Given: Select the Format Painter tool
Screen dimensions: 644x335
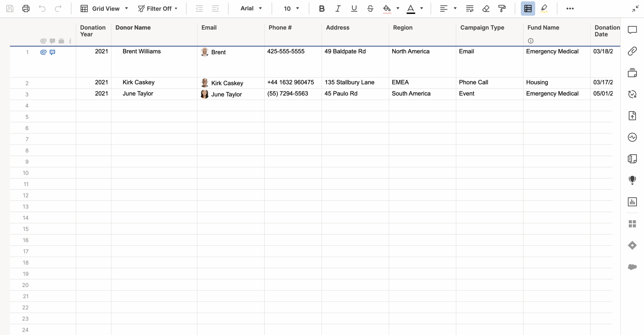Looking at the screenshot, I should [502, 8].
